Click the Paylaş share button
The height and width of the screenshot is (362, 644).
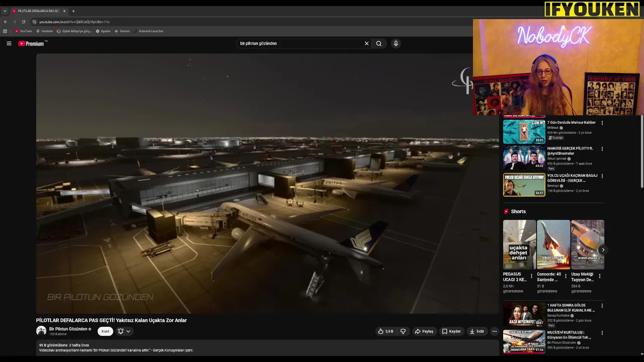424,331
